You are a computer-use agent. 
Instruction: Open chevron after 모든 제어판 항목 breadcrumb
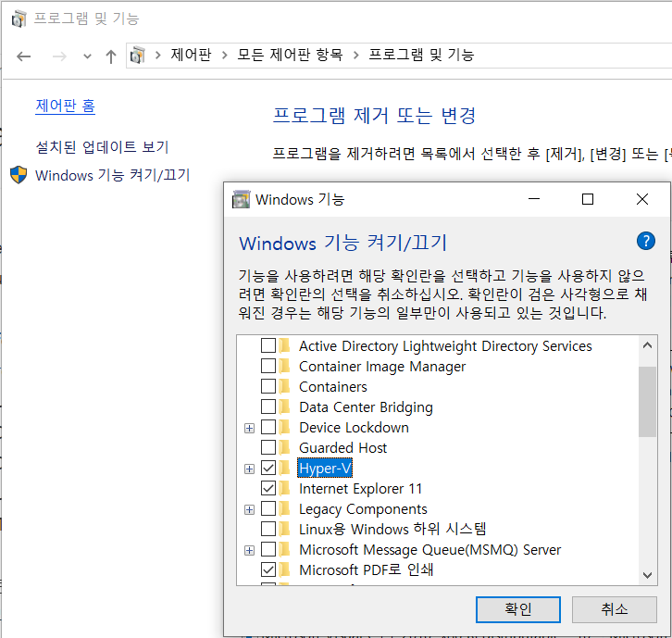355,56
